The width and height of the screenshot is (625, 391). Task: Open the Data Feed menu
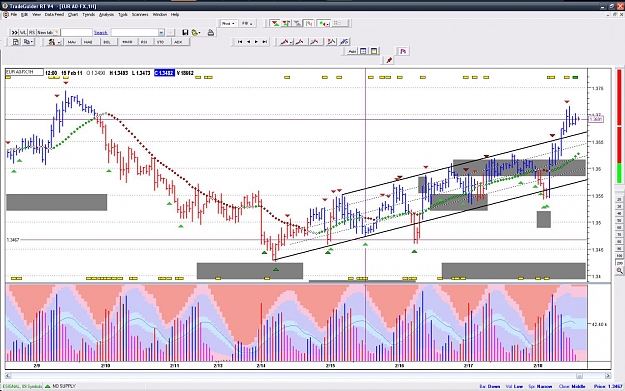coord(54,14)
